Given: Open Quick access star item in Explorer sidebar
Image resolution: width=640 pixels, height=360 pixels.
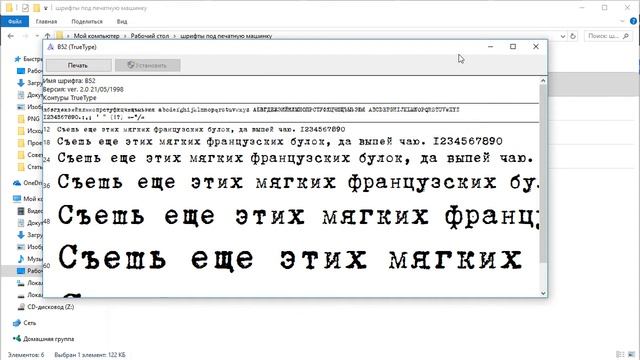Looking at the screenshot, I should (x=28, y=59).
